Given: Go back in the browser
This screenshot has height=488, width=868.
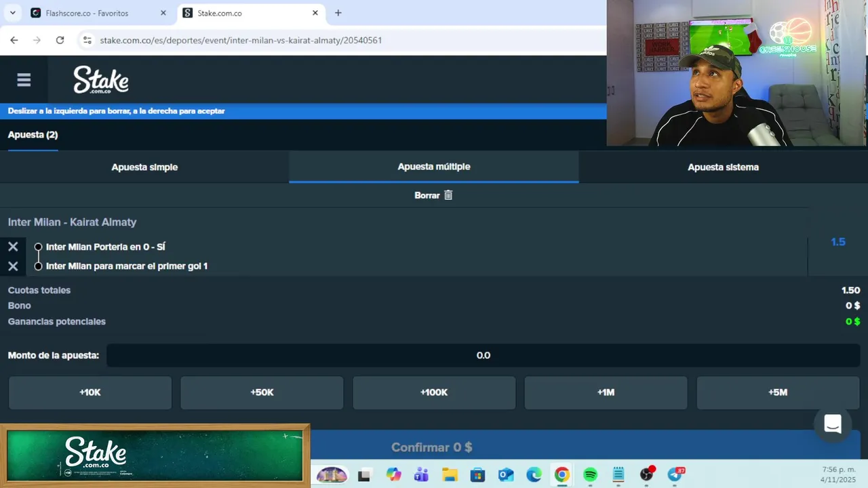Looking at the screenshot, I should click(x=14, y=41).
